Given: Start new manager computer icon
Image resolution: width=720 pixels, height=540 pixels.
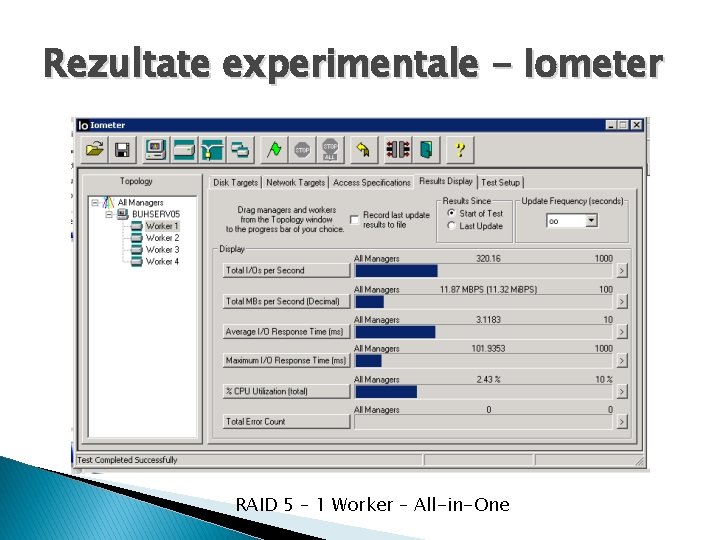Looking at the screenshot, I should pyautogui.click(x=156, y=150).
